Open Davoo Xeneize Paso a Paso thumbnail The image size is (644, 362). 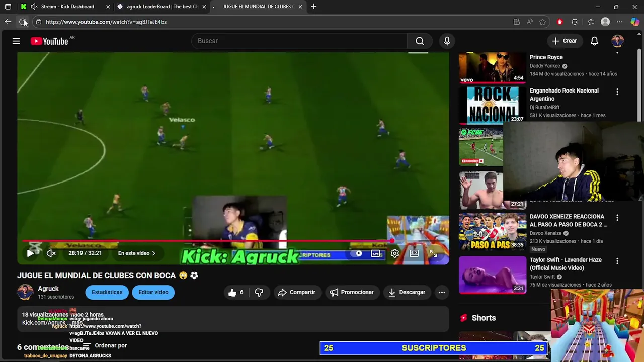[x=493, y=231]
